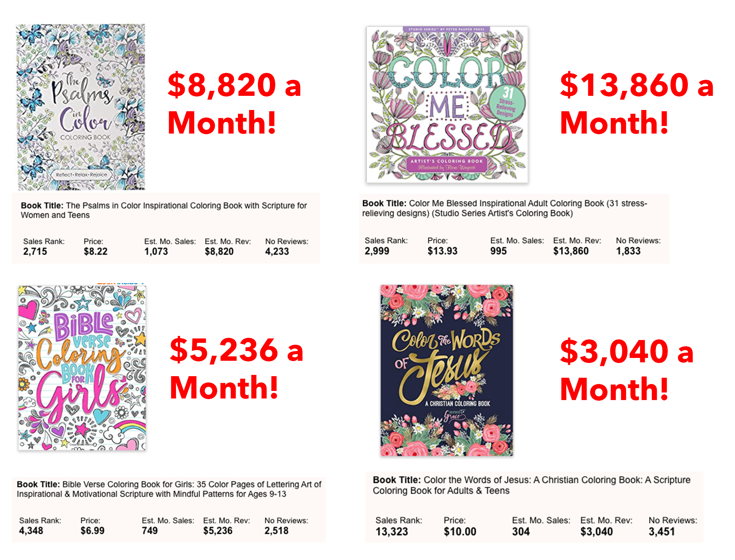The image size is (735, 560).
Task: Click the $6.99 price value
Action: tap(92, 530)
